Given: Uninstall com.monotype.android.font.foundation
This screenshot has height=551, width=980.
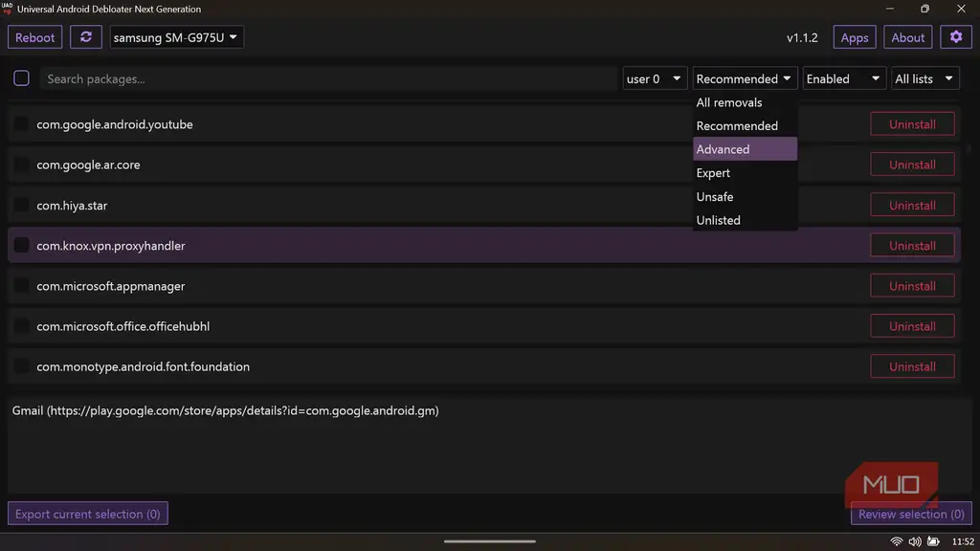Looking at the screenshot, I should tap(912, 366).
